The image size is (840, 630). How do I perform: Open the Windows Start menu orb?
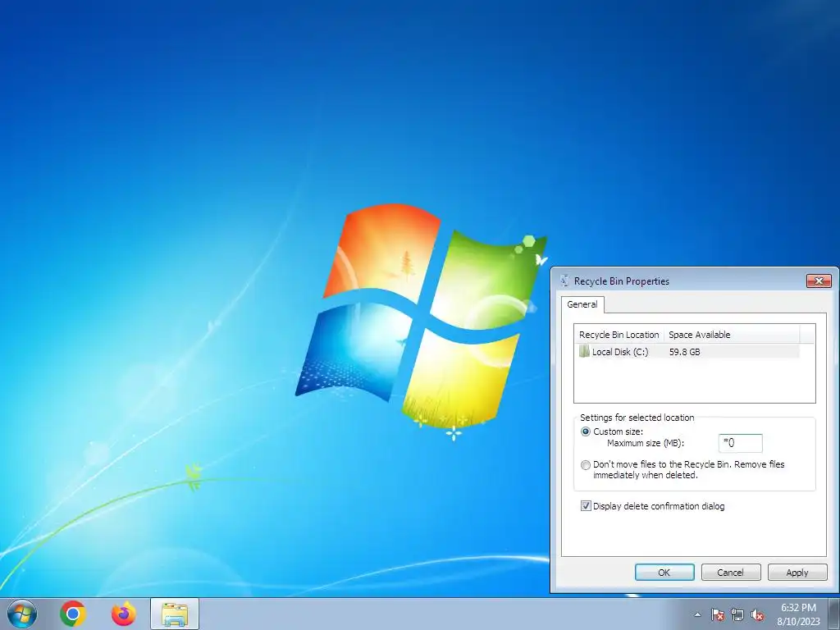[22, 614]
